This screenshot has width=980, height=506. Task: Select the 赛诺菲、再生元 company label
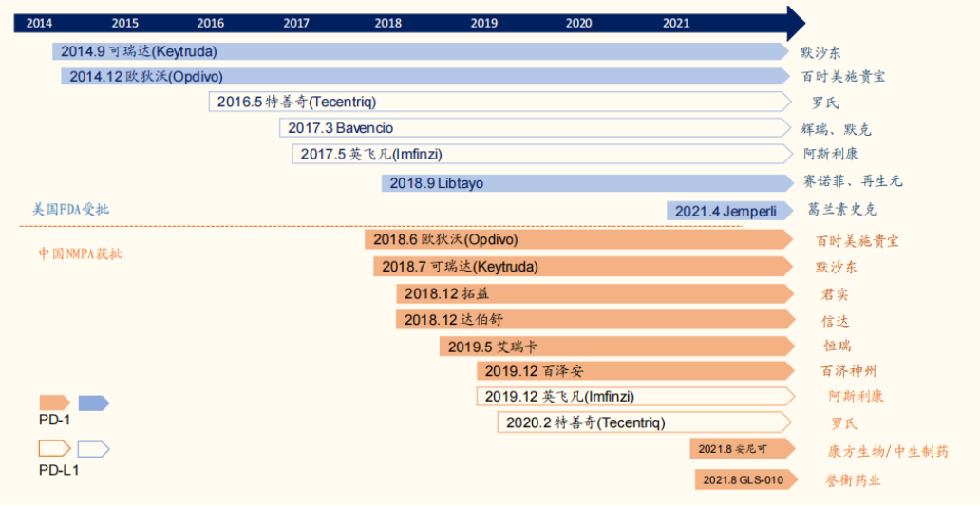tap(853, 181)
